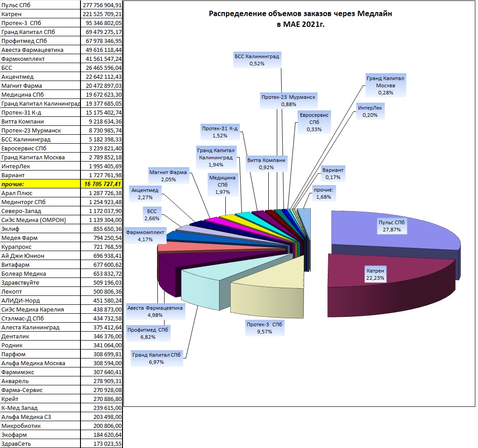Image resolution: width=478 pixels, height=448 pixels.
Task: Select the Стэлмас-Д СПб table cell
Action: 40,318
